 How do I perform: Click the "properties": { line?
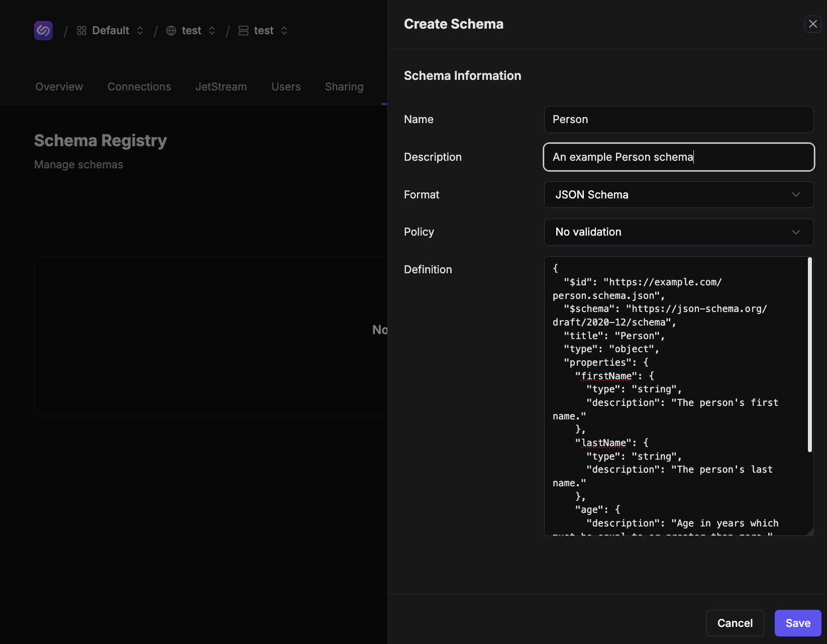click(606, 362)
